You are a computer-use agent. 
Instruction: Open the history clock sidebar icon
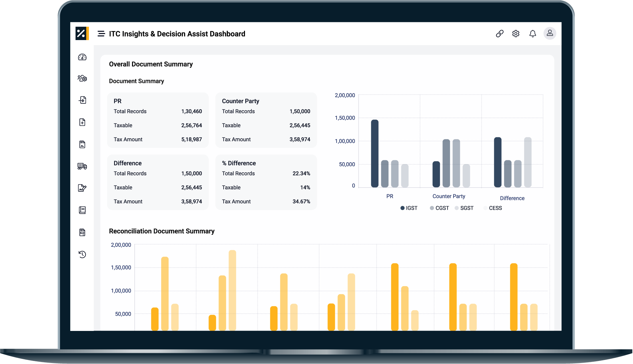tap(82, 254)
